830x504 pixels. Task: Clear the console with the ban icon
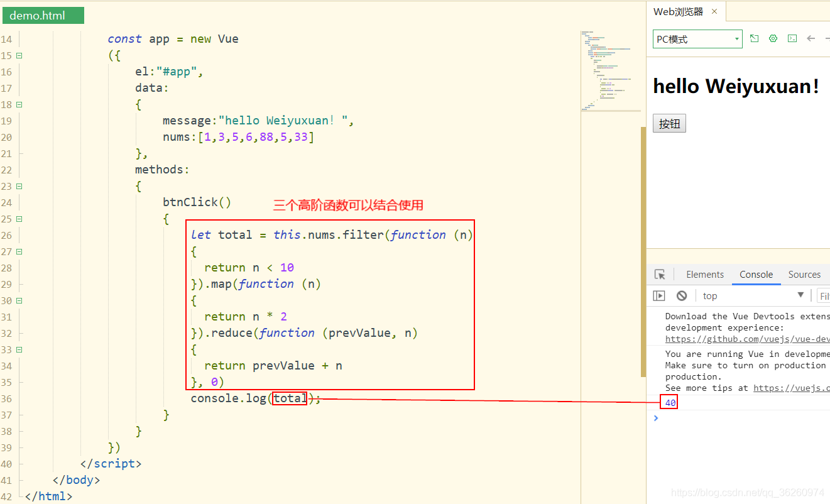coord(682,296)
